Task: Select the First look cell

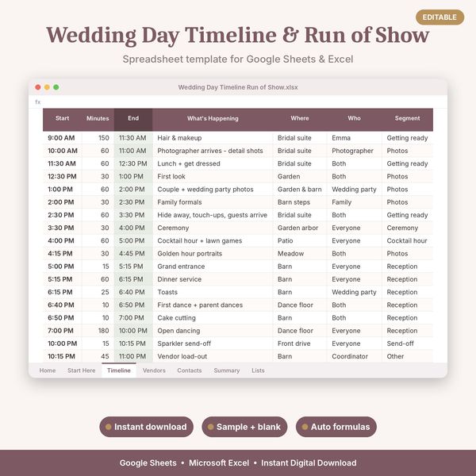Action: pos(213,176)
